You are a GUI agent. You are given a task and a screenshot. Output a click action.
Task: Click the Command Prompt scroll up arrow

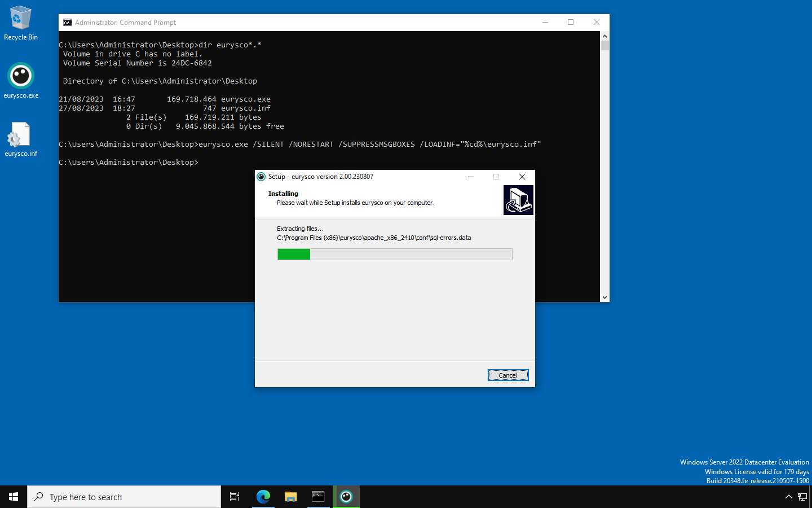click(x=605, y=36)
